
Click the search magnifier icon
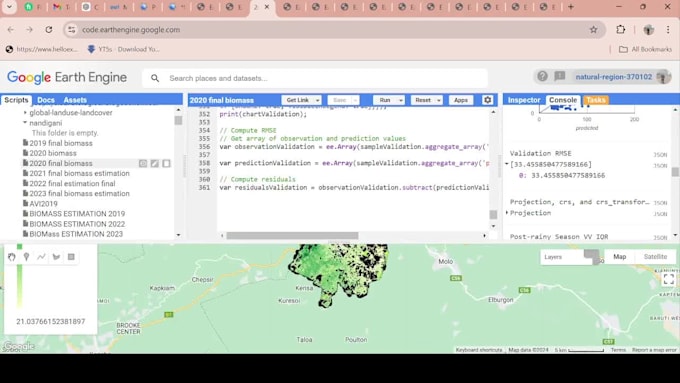(155, 78)
